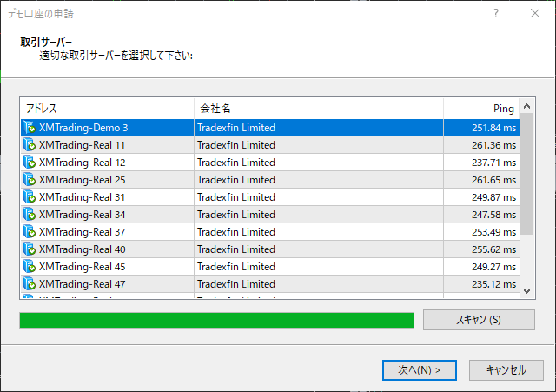Viewport: 556px width, 392px height.
Task: Click the server icon beside XMTrading-Real 40
Action: (30, 249)
